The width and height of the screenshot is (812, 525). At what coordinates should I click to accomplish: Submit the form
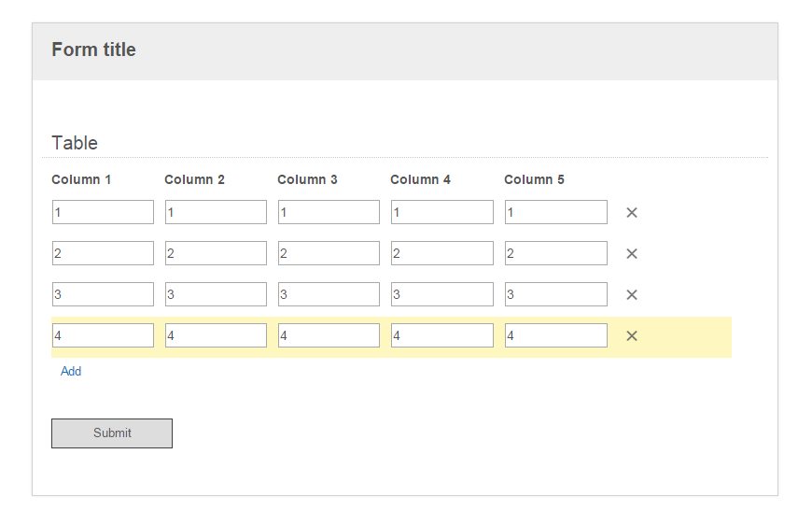[112, 433]
